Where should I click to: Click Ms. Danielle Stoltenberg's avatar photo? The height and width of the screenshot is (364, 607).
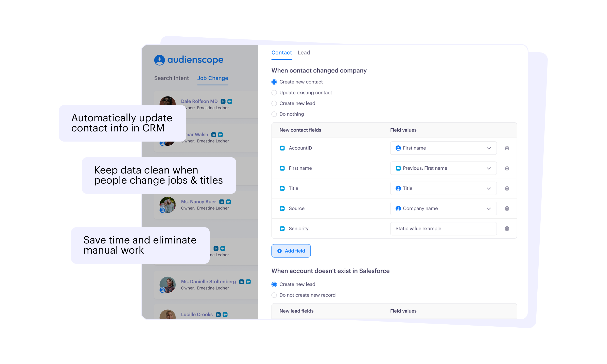pos(167,285)
